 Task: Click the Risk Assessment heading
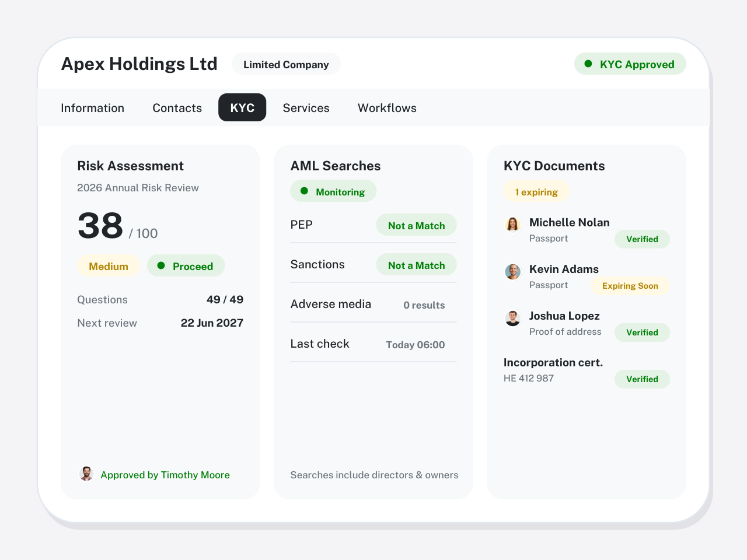[x=130, y=166]
